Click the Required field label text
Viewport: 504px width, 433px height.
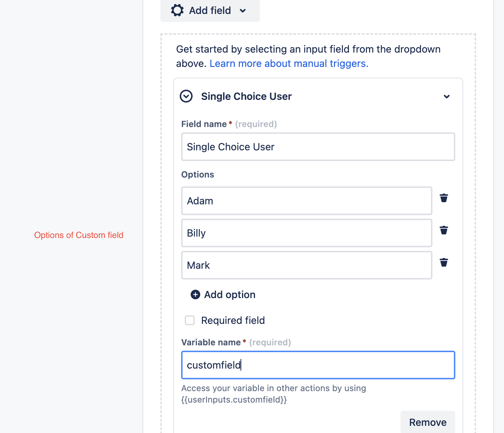click(x=233, y=320)
